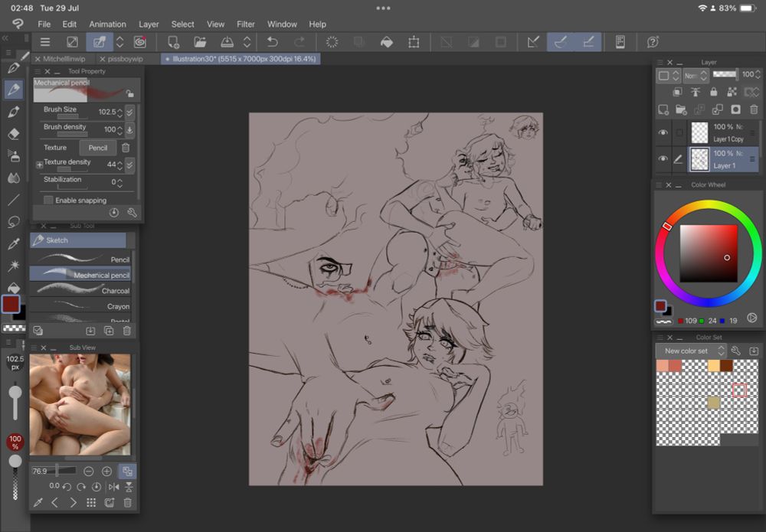Viewport: 766px width, 532px height.
Task: Zoom out on the Sub View image
Action: [x=88, y=472]
